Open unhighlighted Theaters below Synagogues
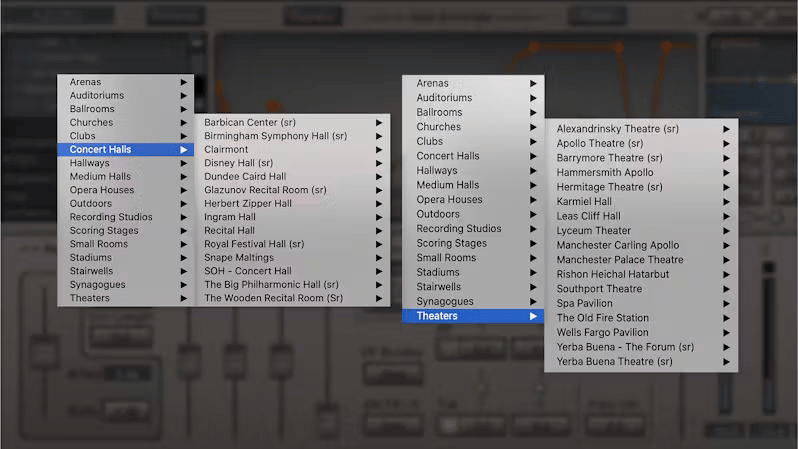 126,298
